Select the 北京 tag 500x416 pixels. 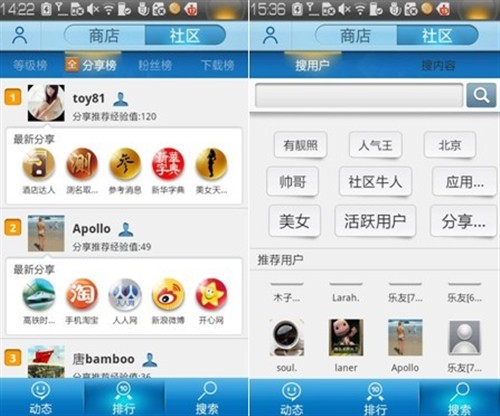coord(450,145)
